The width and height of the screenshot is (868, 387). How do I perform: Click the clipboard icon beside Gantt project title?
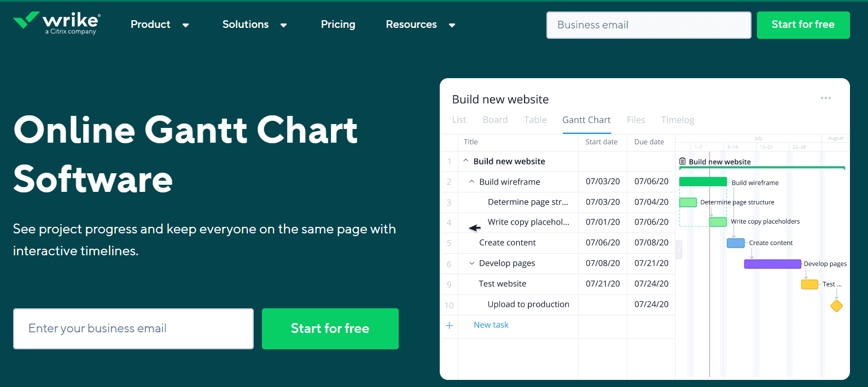(x=682, y=161)
